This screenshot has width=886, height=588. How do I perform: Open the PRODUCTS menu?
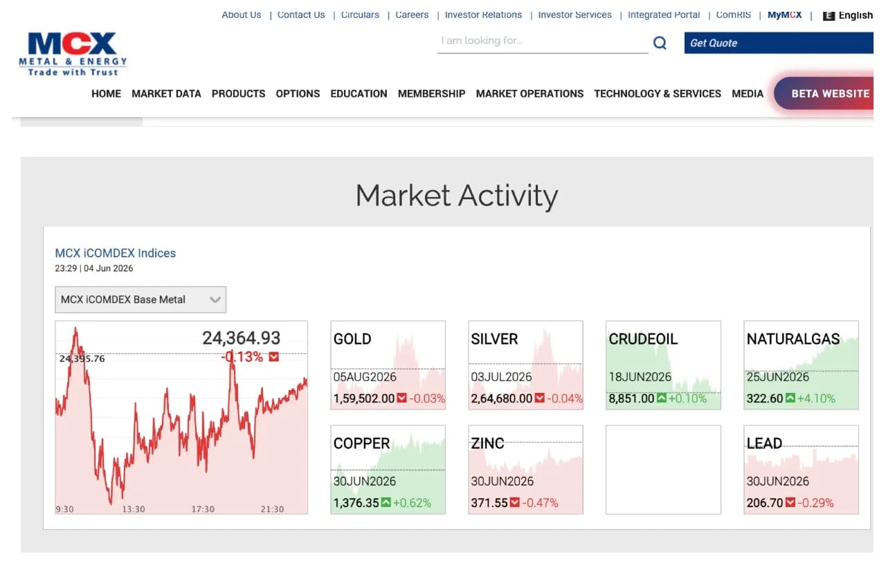pos(239,93)
